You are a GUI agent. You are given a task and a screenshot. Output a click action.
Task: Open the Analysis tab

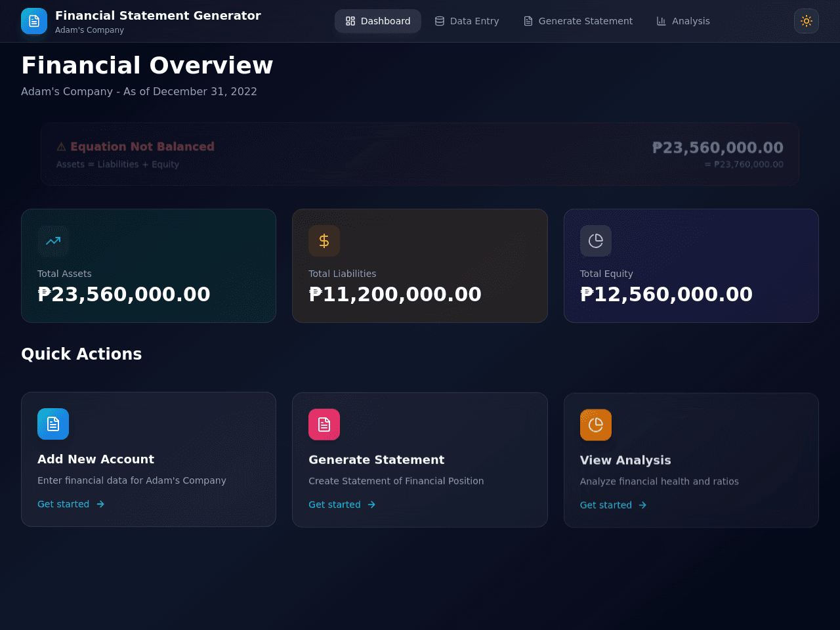pyautogui.click(x=683, y=21)
